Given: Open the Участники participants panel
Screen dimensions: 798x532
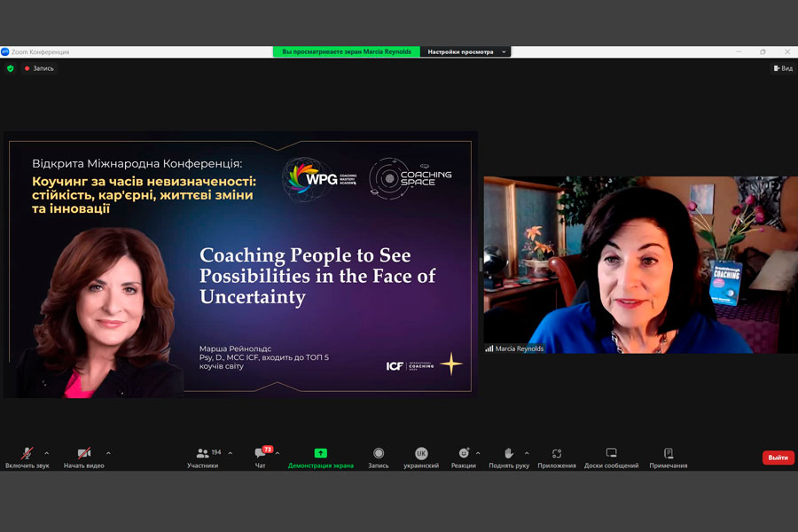Looking at the screenshot, I should pyautogui.click(x=203, y=453).
